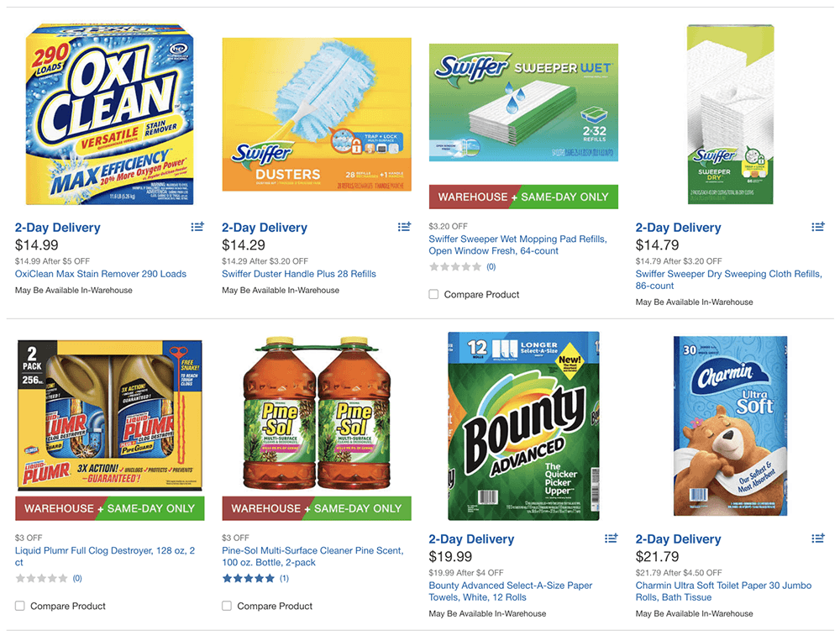Click the add-to-list icon for Bounty Advanced
The width and height of the screenshot is (840, 641).
[611, 539]
